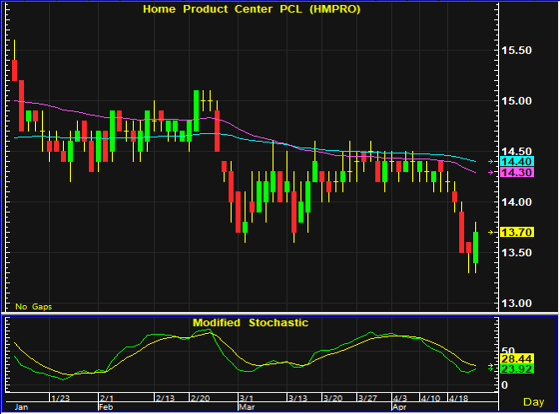Select the 4/18 date marker on time axis
Screen dimensions: 560x414
(458, 398)
